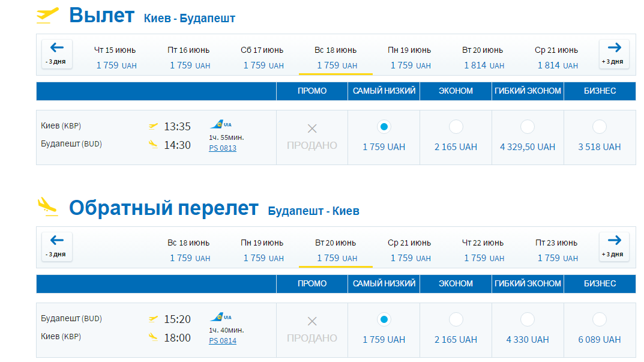Switch departure date to Ср 21 июнь
Screen dimensions: 644x362
pos(556,58)
